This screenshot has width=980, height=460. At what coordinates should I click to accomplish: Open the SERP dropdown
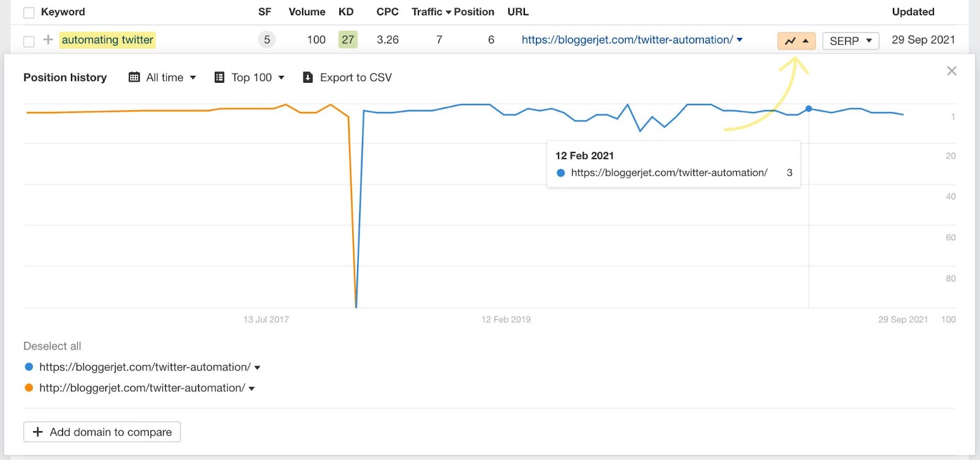(x=850, y=40)
